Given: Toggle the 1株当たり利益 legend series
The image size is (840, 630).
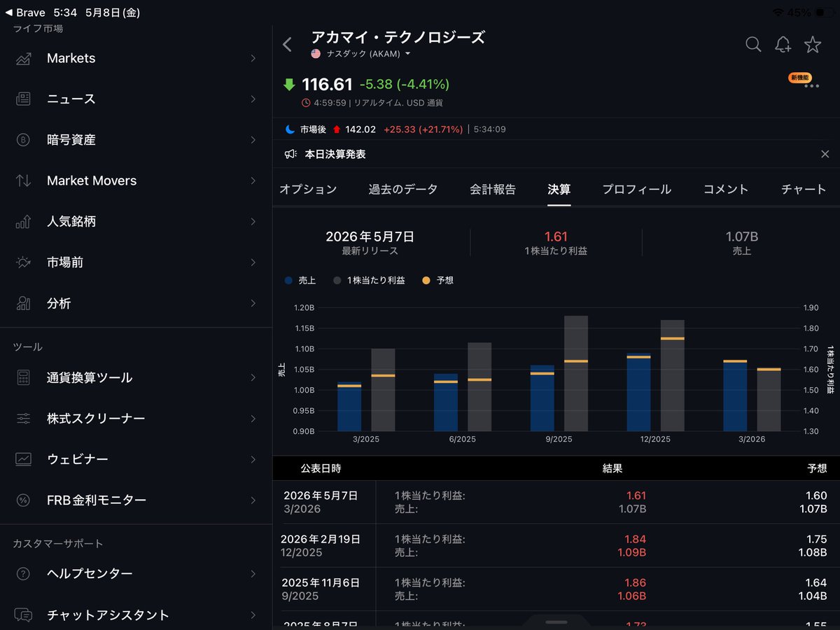Looking at the screenshot, I should 369,280.
